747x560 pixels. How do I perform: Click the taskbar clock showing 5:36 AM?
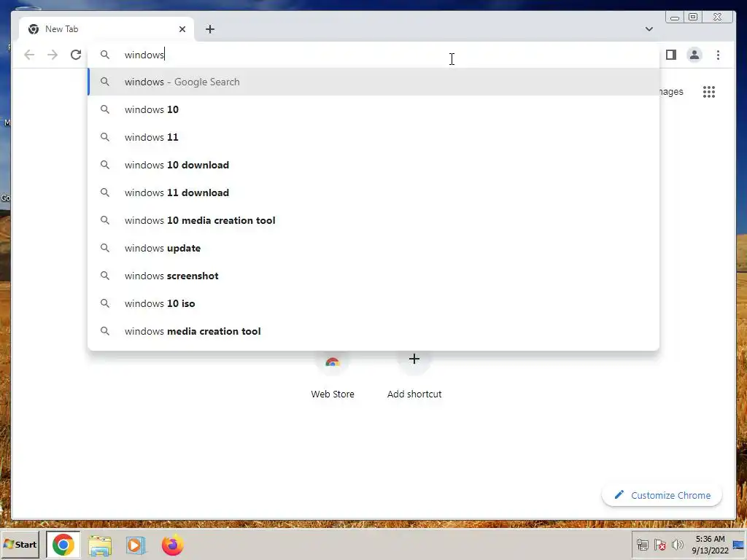click(x=710, y=545)
